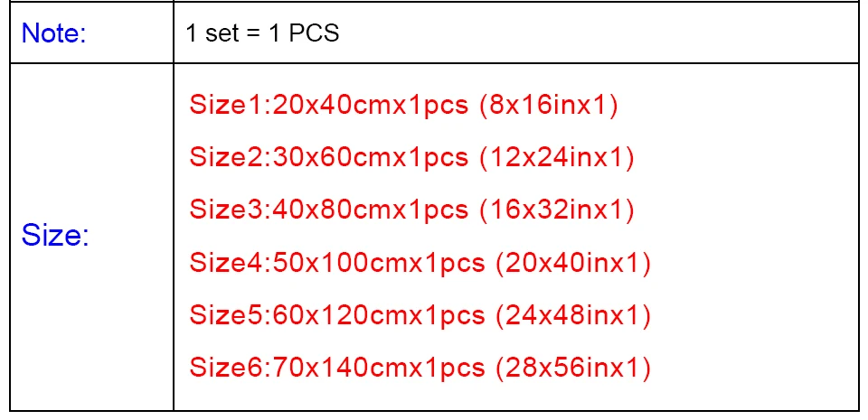This screenshot has height=420, width=868.
Task: Select the Size6:70x140cmx1pcs line
Action: tap(420, 368)
